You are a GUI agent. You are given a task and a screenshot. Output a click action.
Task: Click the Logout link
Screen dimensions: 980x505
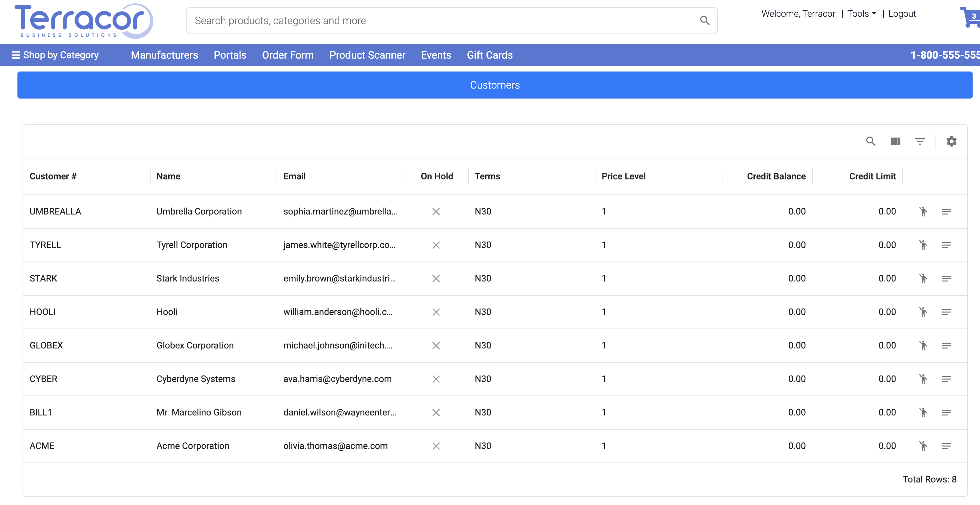click(902, 14)
